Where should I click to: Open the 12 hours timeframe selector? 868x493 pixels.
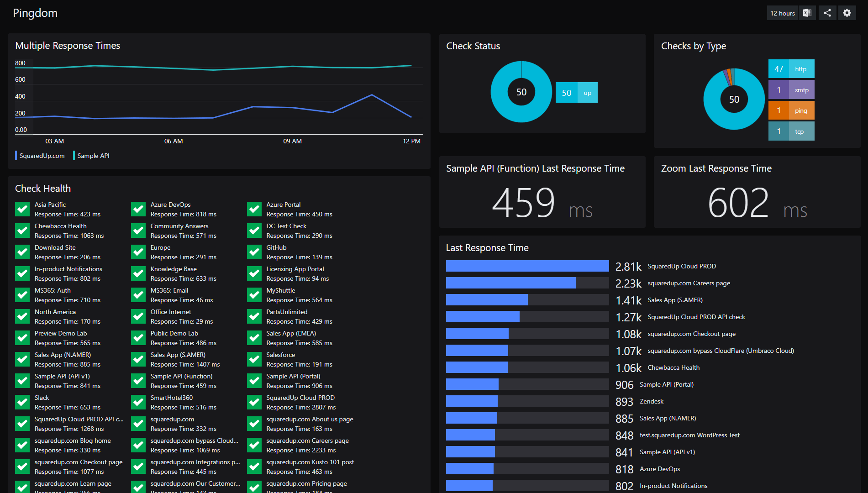[x=782, y=13]
